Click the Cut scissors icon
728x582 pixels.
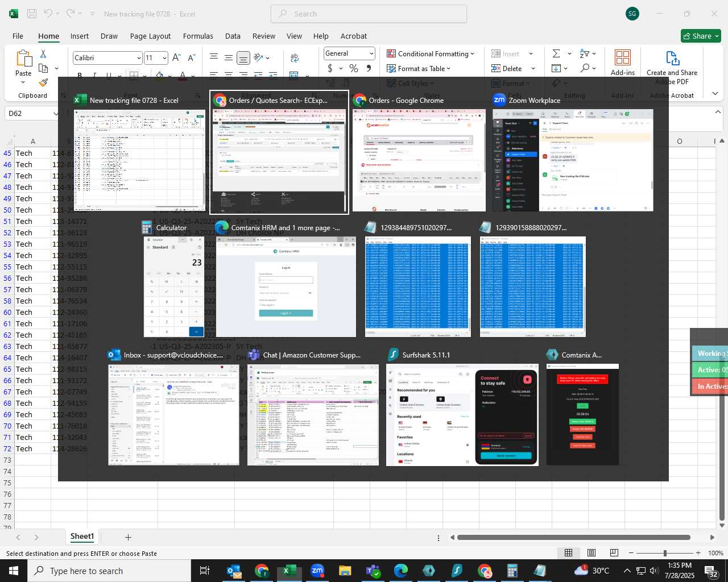coord(43,53)
